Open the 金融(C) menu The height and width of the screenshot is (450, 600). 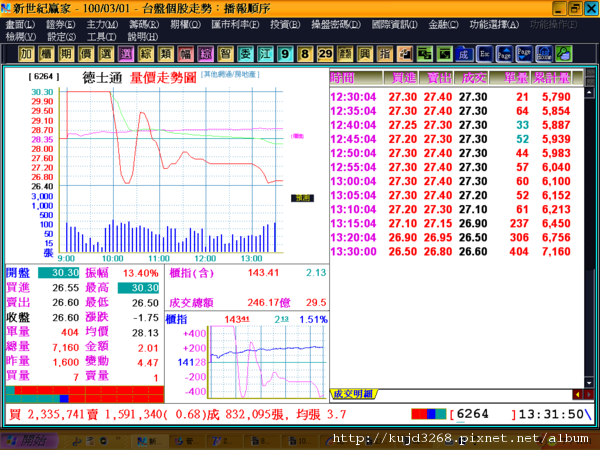click(443, 24)
